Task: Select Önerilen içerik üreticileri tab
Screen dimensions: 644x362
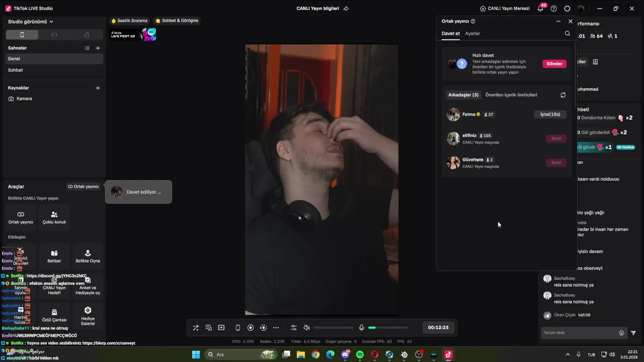Action: tap(511, 95)
